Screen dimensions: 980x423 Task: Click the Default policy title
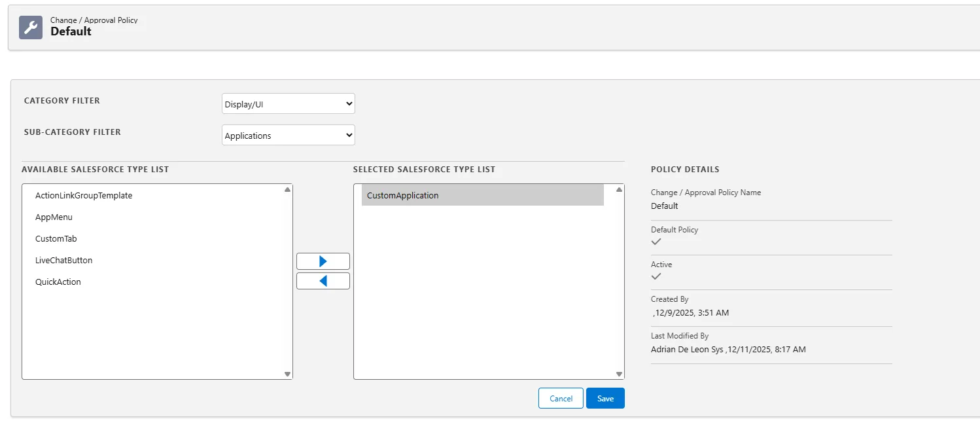click(71, 31)
